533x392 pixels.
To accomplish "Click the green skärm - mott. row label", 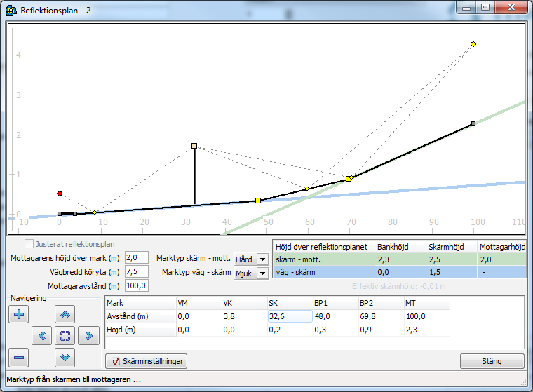I will tap(298, 259).
